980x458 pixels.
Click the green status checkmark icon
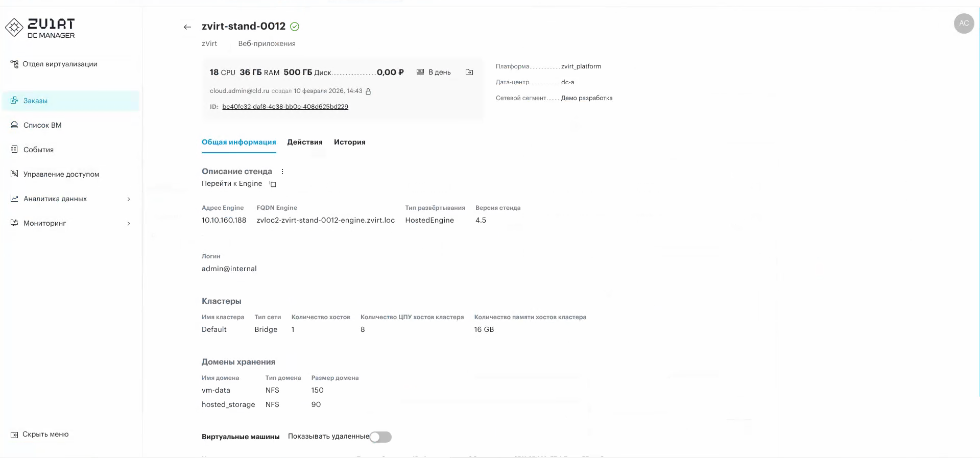(x=295, y=27)
